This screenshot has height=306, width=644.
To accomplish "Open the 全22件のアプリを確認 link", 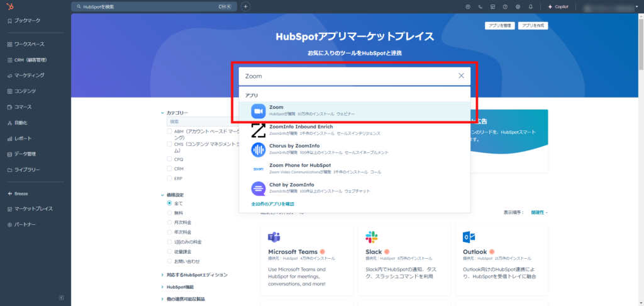I will [x=272, y=204].
